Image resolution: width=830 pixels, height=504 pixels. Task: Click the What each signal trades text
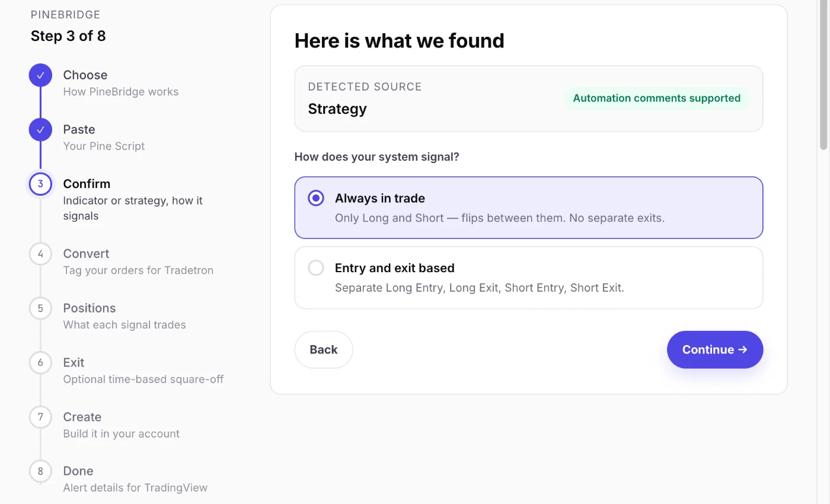point(124,325)
